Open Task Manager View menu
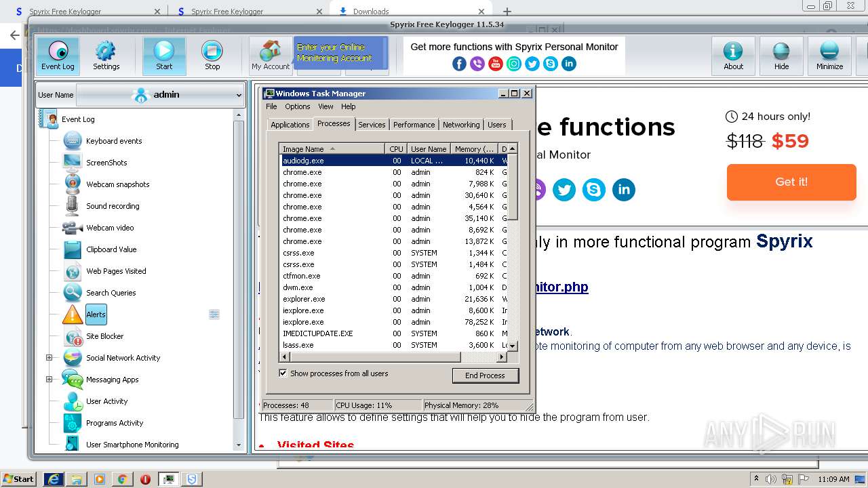Image resolution: width=868 pixels, height=488 pixels. click(x=325, y=106)
